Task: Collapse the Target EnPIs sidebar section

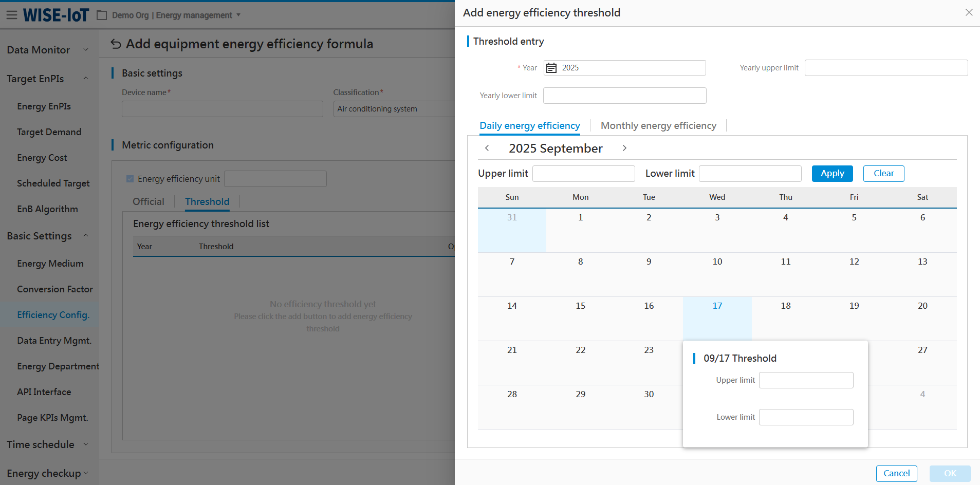Action: tap(86, 79)
